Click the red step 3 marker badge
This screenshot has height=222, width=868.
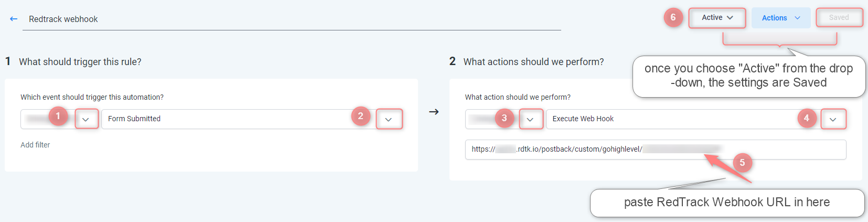pyautogui.click(x=505, y=118)
